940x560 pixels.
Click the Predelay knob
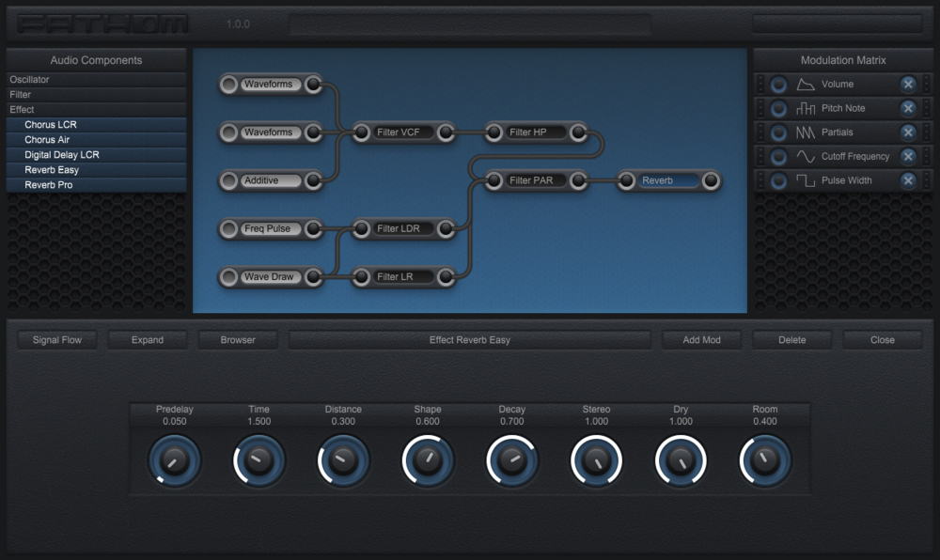[175, 460]
